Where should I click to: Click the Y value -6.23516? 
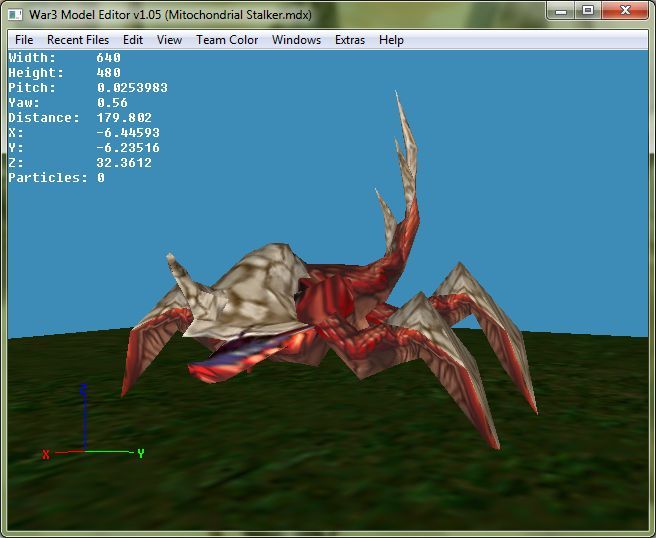point(128,148)
